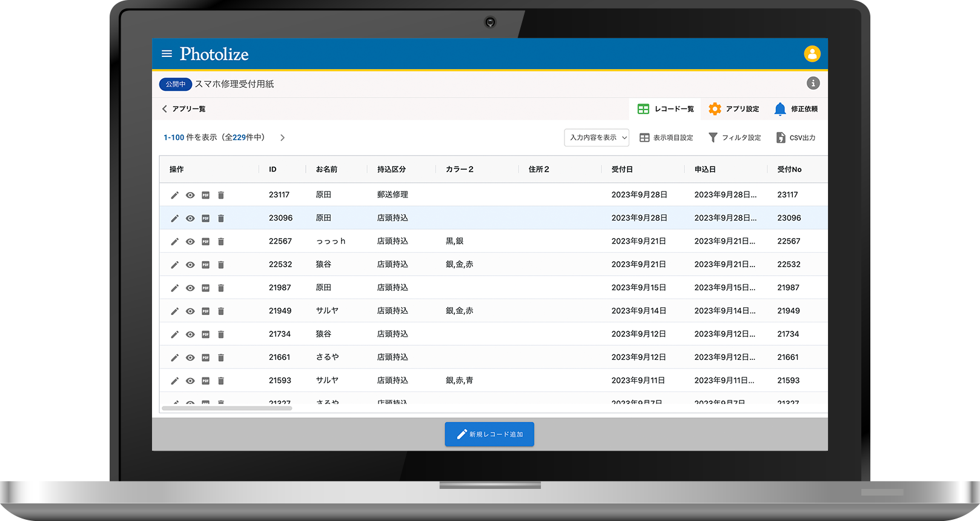The height and width of the screenshot is (521, 980).
Task: Delete record 21734 with trash icon
Action: (x=221, y=334)
